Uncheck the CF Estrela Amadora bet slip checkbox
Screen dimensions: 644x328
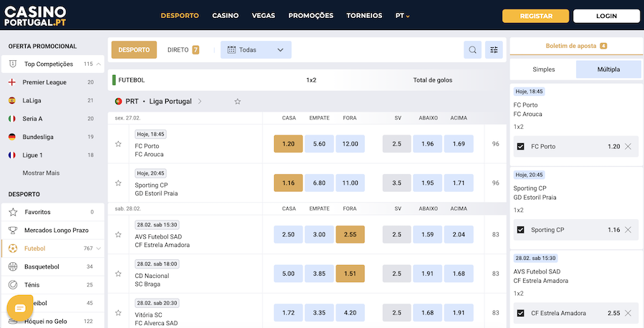pyautogui.click(x=521, y=313)
